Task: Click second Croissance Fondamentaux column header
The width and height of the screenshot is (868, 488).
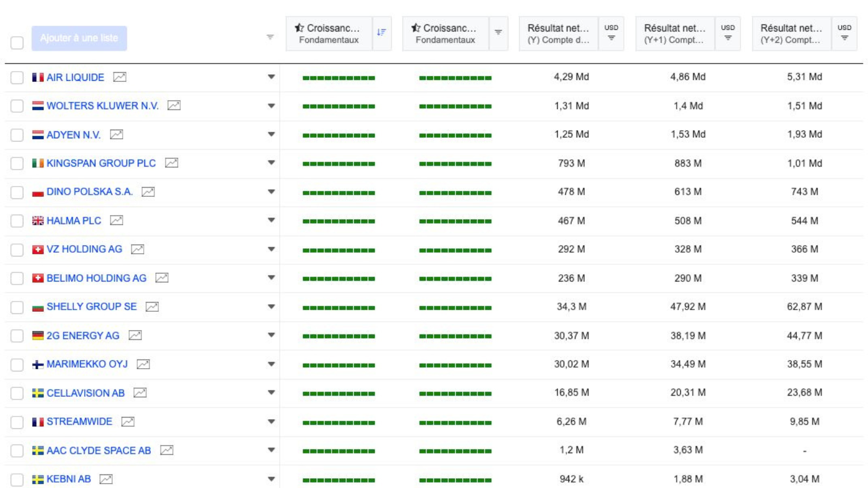Action: (x=445, y=33)
